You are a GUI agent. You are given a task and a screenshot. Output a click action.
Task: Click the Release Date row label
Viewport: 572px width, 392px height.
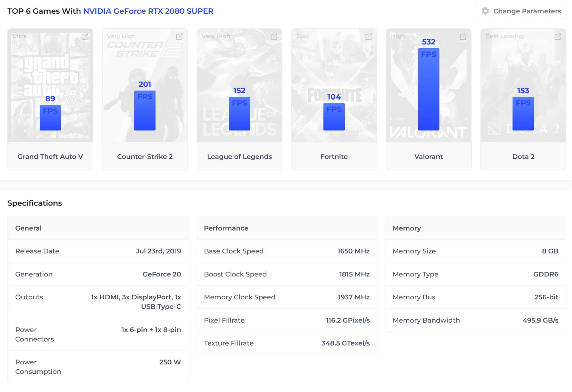point(37,251)
